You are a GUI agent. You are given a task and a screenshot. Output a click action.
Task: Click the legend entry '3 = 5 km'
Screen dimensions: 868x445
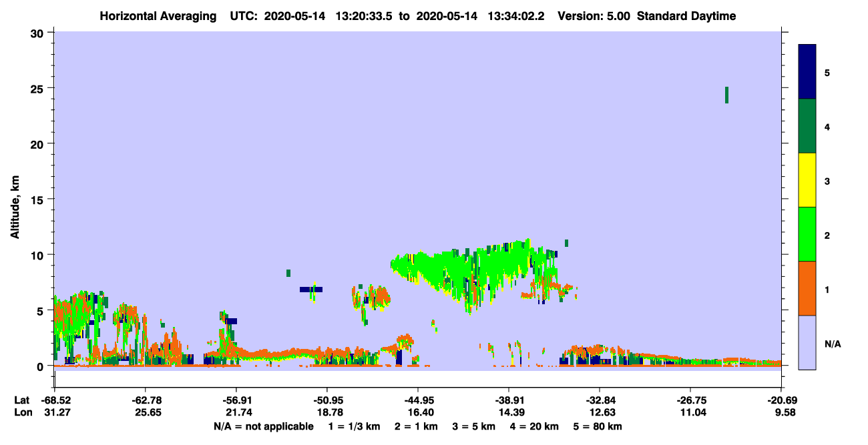(x=473, y=426)
